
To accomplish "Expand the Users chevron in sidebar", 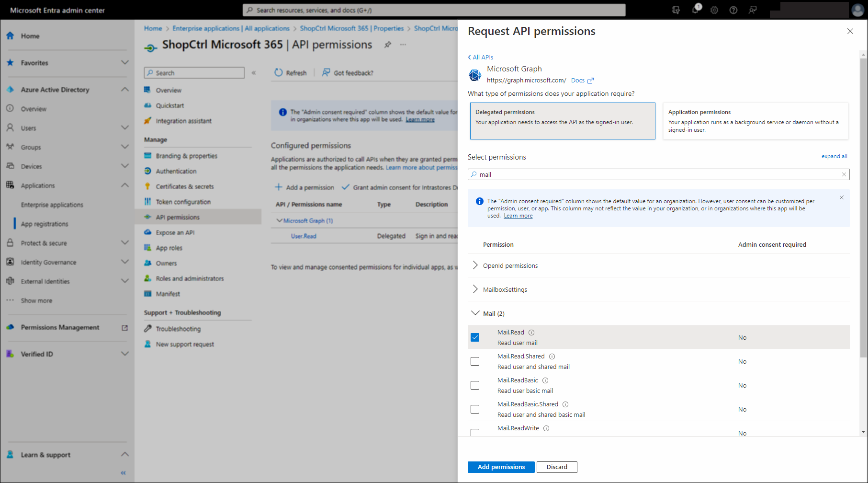I will pyautogui.click(x=125, y=128).
